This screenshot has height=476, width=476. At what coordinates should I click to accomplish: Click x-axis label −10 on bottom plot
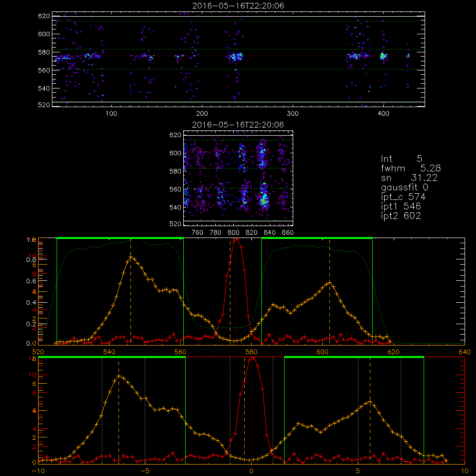[x=38, y=471]
